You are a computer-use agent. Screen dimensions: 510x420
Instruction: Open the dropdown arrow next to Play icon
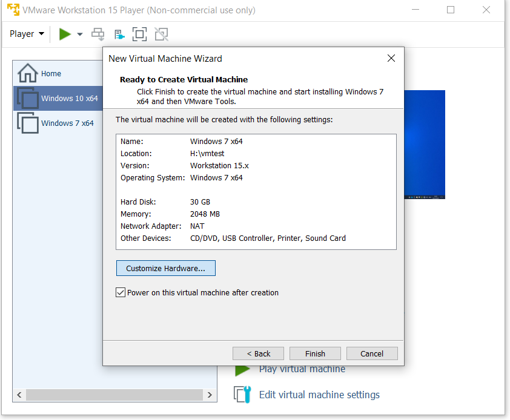click(x=80, y=34)
